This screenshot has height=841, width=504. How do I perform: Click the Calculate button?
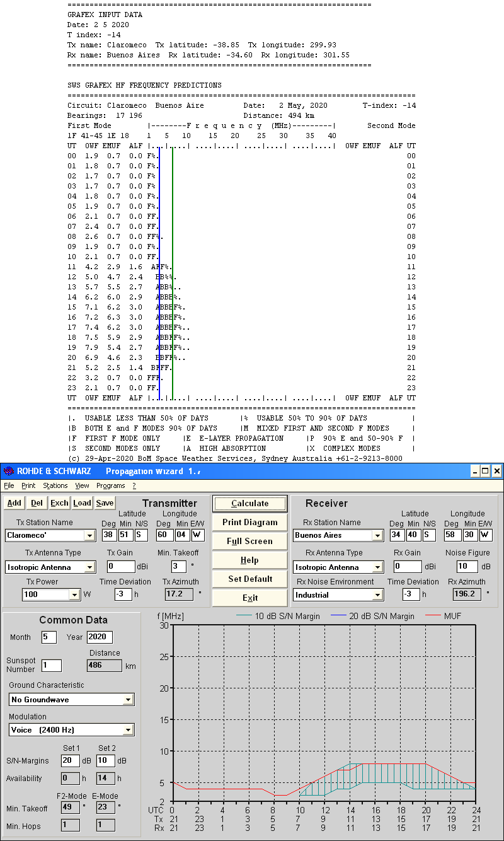point(249,503)
